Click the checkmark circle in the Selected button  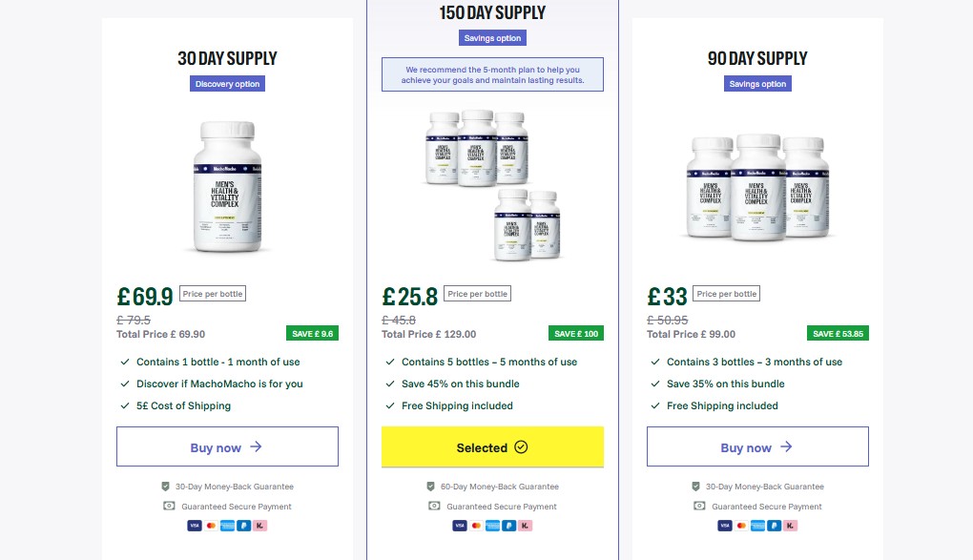tap(520, 447)
